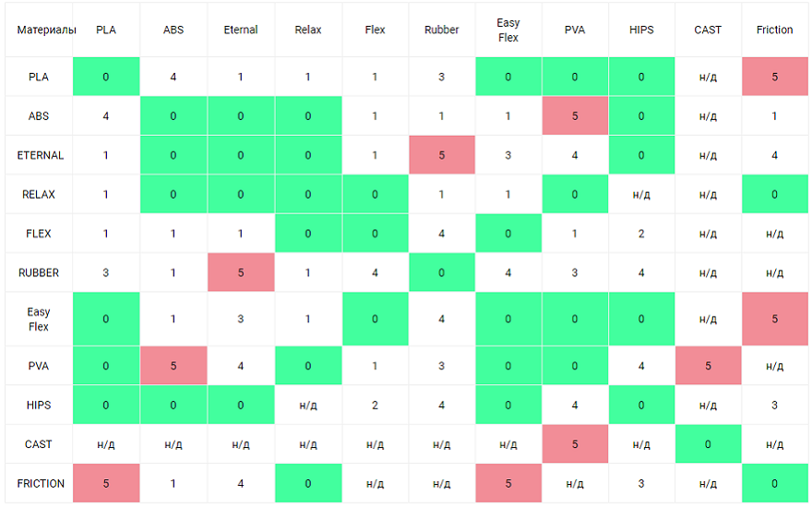Click FRICTION row's red PLA cell
The image size is (812, 508).
(x=106, y=483)
